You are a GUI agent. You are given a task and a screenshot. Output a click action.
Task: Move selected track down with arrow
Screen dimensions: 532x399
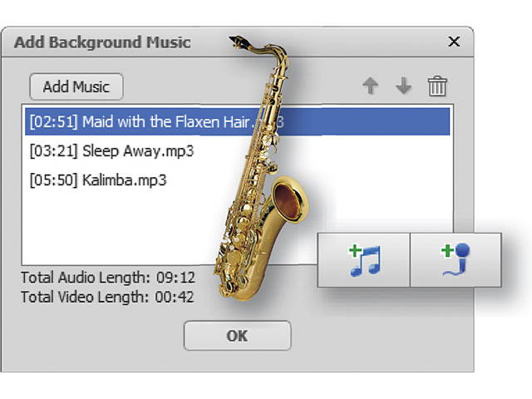(x=404, y=86)
